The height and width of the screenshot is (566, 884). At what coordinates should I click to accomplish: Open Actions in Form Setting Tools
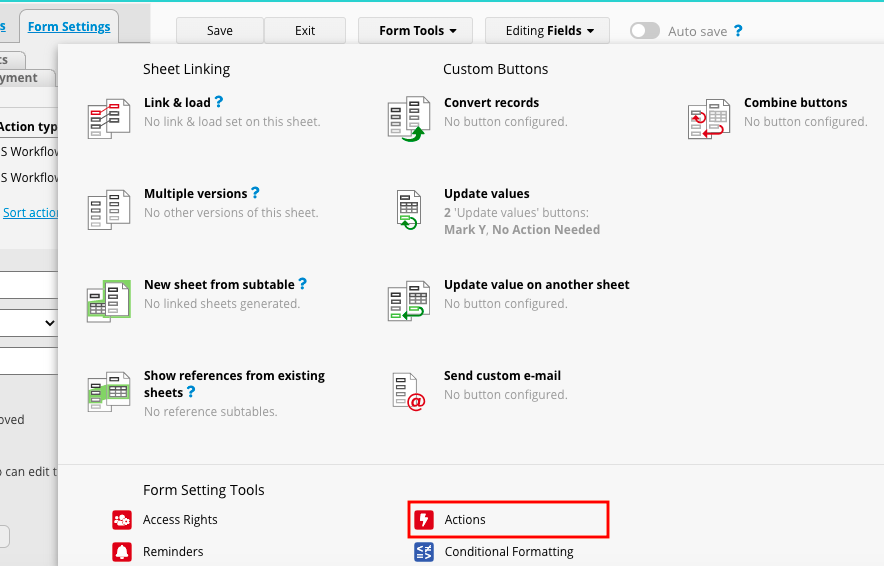click(509, 519)
